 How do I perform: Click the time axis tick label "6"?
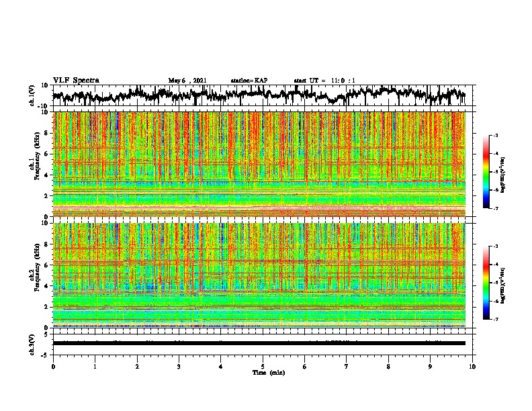(305, 367)
